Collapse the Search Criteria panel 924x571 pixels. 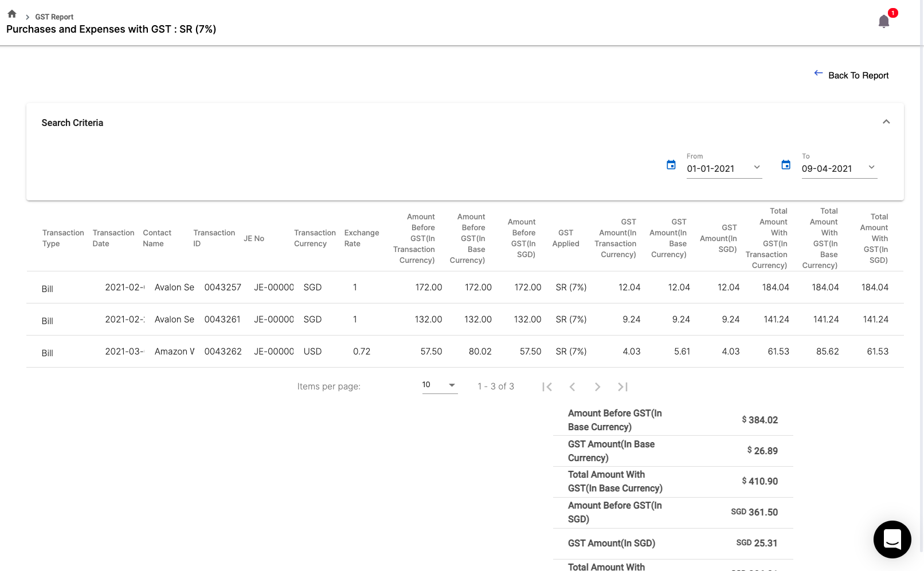pyautogui.click(x=886, y=122)
